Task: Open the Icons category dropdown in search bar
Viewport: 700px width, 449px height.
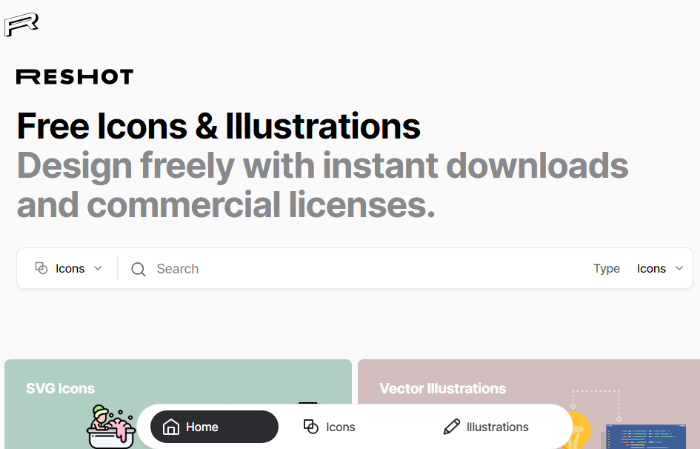Action: coord(69,268)
